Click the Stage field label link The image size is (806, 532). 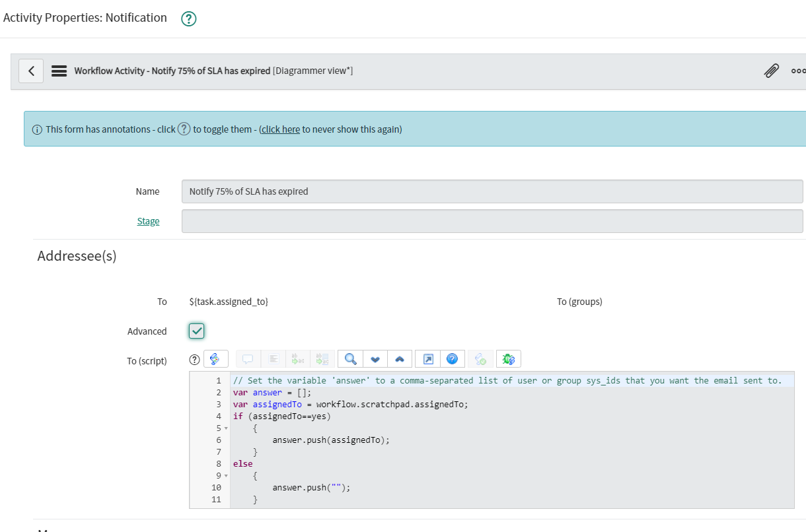click(148, 220)
